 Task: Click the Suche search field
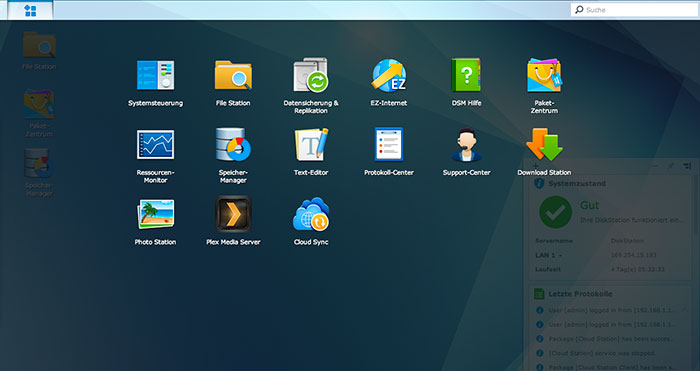click(x=634, y=9)
